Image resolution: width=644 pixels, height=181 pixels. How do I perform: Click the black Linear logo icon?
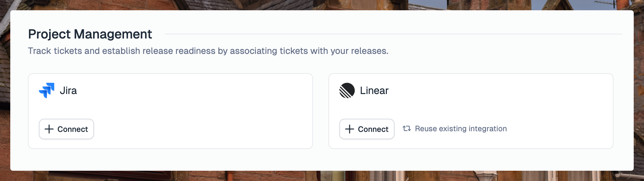coord(347,90)
